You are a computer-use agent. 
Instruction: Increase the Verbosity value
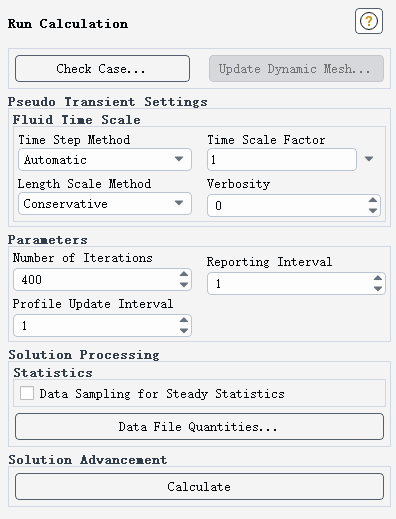tap(373, 200)
